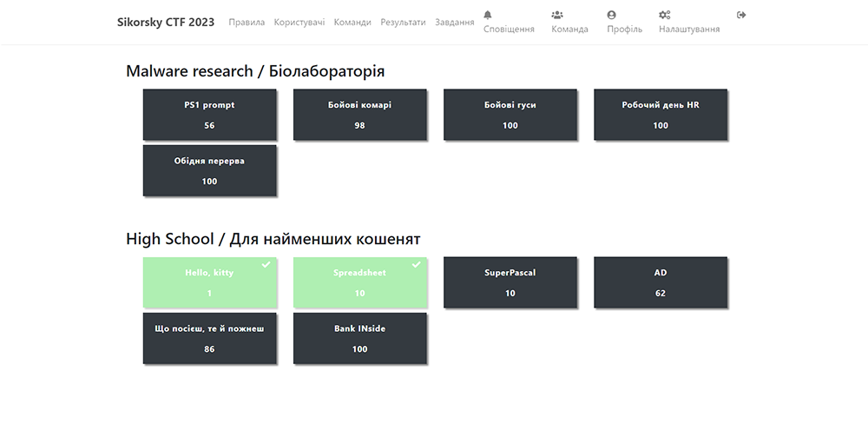868x424 pixels.
Task: Click the logout arrow icon
Action: click(741, 15)
